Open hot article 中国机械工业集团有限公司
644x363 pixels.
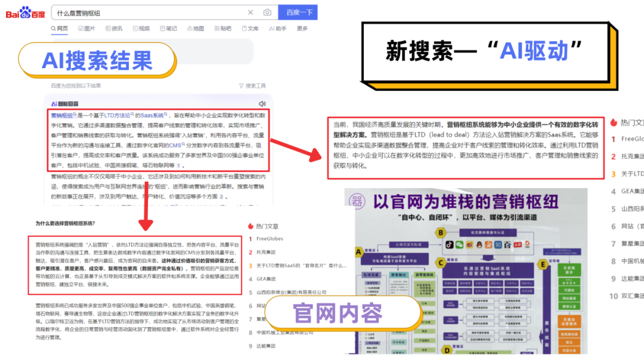[x=284, y=333]
